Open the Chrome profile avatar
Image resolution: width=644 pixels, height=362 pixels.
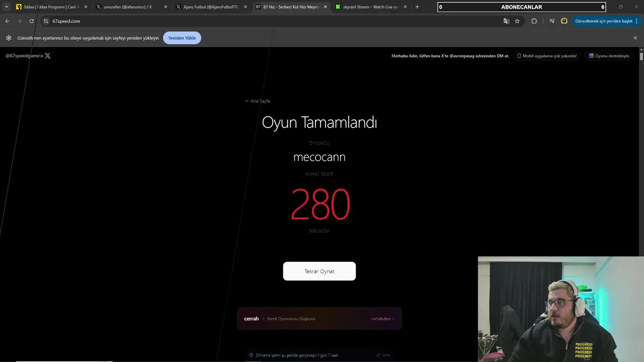point(564,21)
